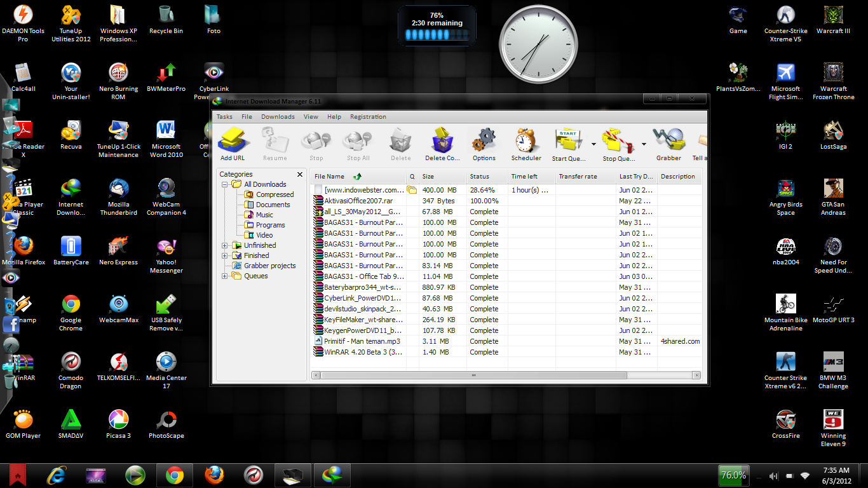Open Angry Birds Space desktop icon
Screen dimensions: 868x488
click(x=786, y=198)
